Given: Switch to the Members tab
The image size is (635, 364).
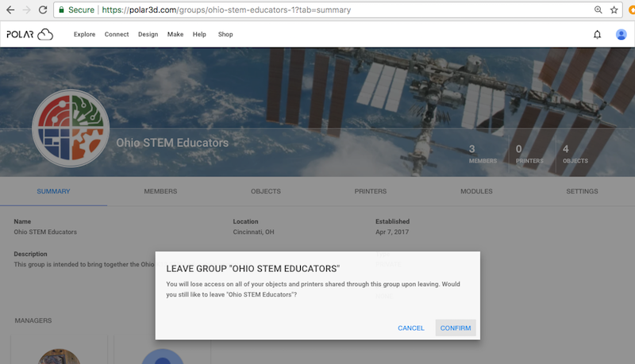Looking at the screenshot, I should (x=160, y=191).
